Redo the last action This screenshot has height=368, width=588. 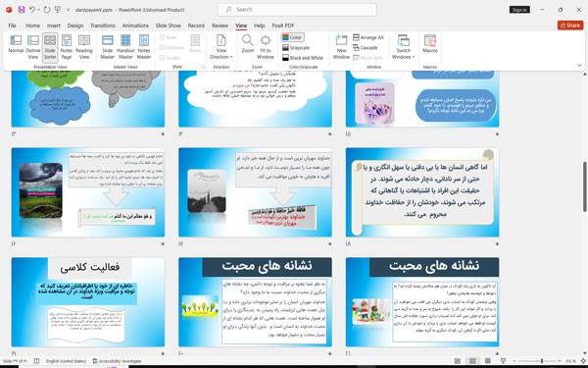tap(47, 10)
